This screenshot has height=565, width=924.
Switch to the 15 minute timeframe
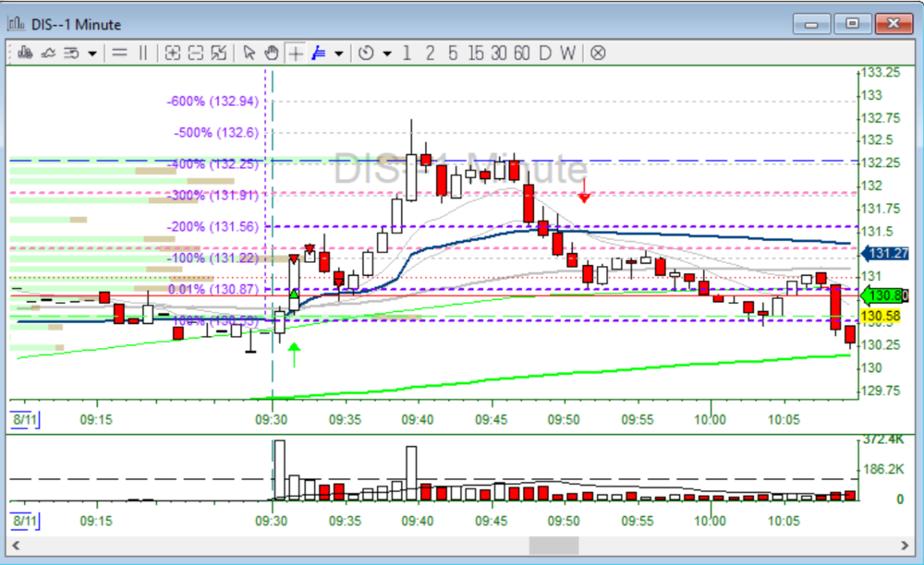click(x=475, y=53)
